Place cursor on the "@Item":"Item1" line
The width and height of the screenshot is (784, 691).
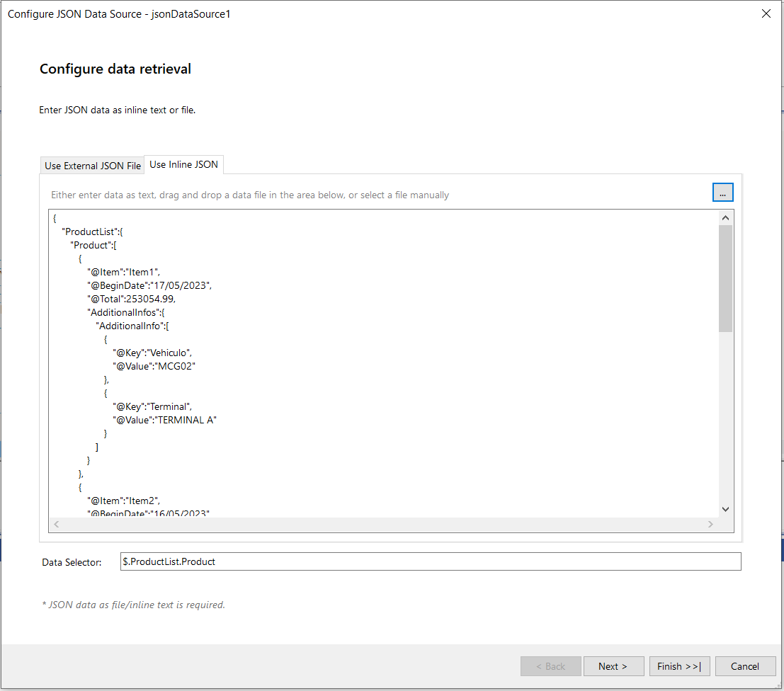click(x=125, y=272)
